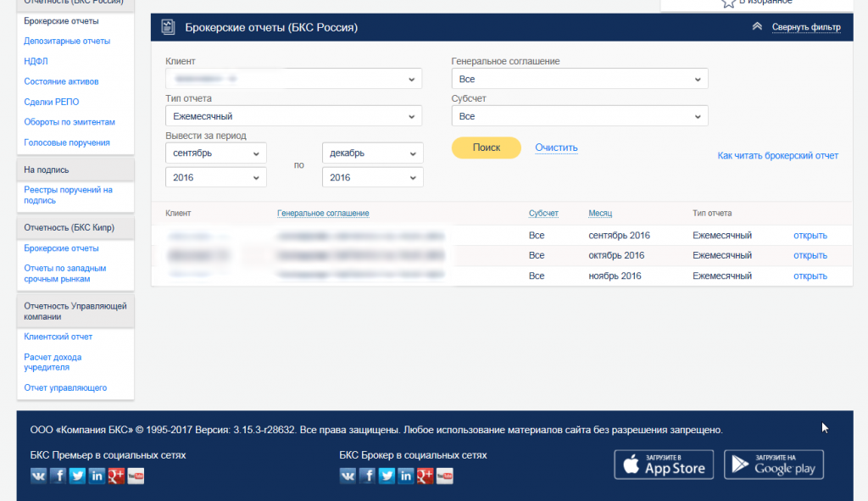This screenshot has height=501, width=868.
Task: Open the Генеральное соглашение dropdown
Action: coord(580,79)
